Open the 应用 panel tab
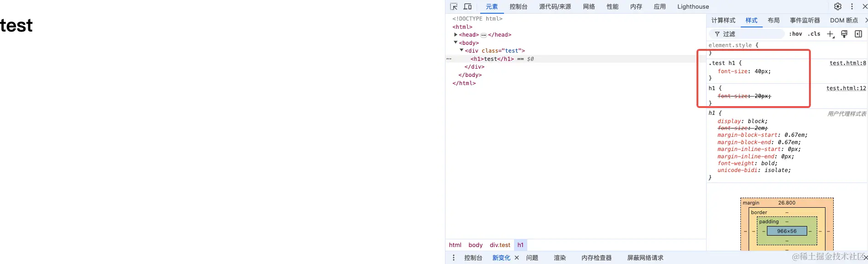This screenshot has height=264, width=868. [x=660, y=6]
